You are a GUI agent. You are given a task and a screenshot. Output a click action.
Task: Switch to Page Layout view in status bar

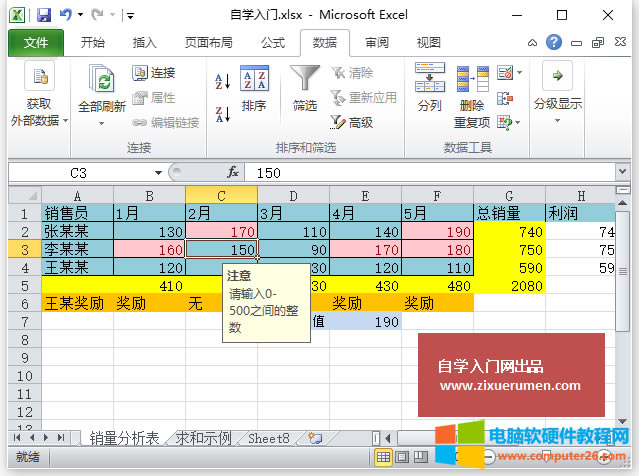click(x=400, y=457)
